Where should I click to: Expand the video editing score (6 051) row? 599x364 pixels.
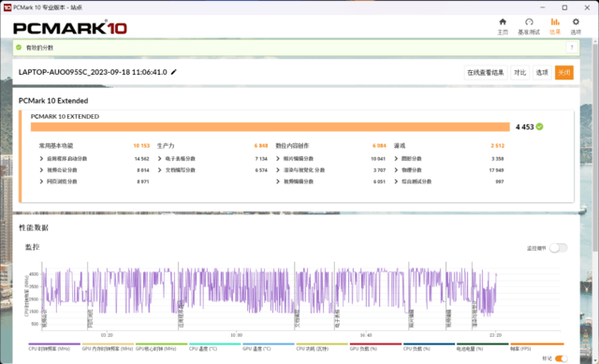pyautogui.click(x=278, y=182)
